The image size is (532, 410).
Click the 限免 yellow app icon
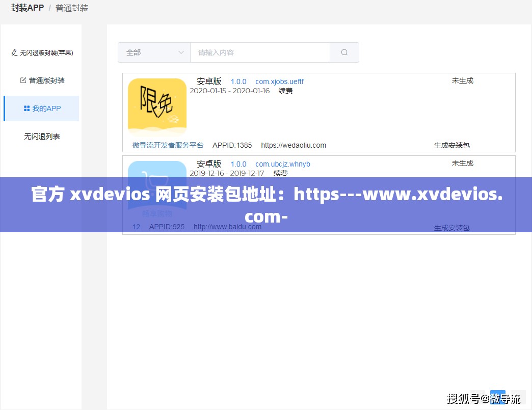(x=157, y=108)
